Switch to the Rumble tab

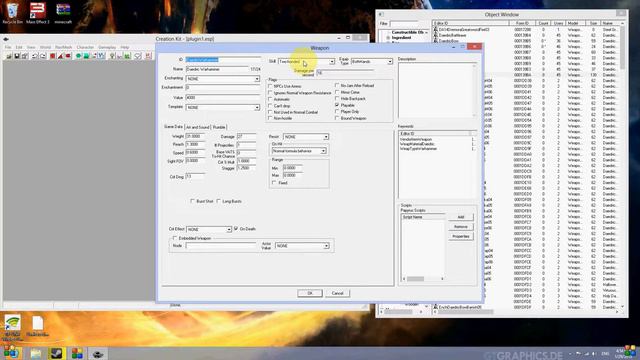pos(219,127)
